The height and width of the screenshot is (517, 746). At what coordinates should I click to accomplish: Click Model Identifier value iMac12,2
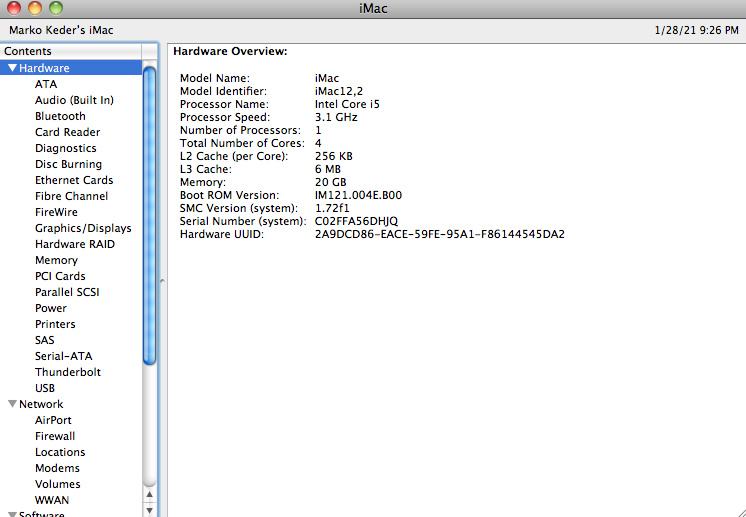[339, 91]
